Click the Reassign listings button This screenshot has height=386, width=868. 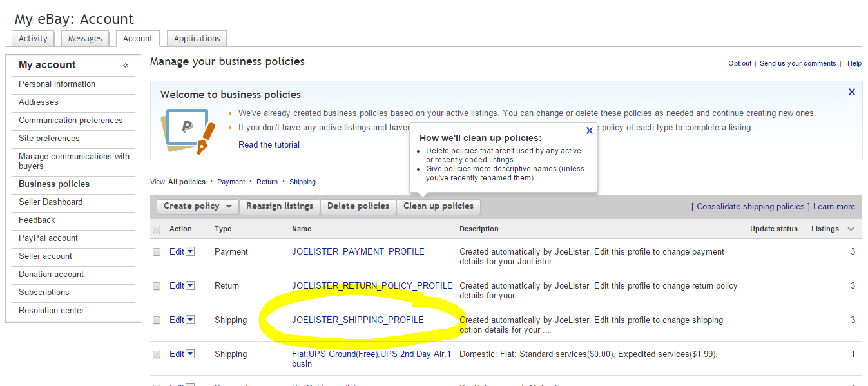pyautogui.click(x=280, y=206)
